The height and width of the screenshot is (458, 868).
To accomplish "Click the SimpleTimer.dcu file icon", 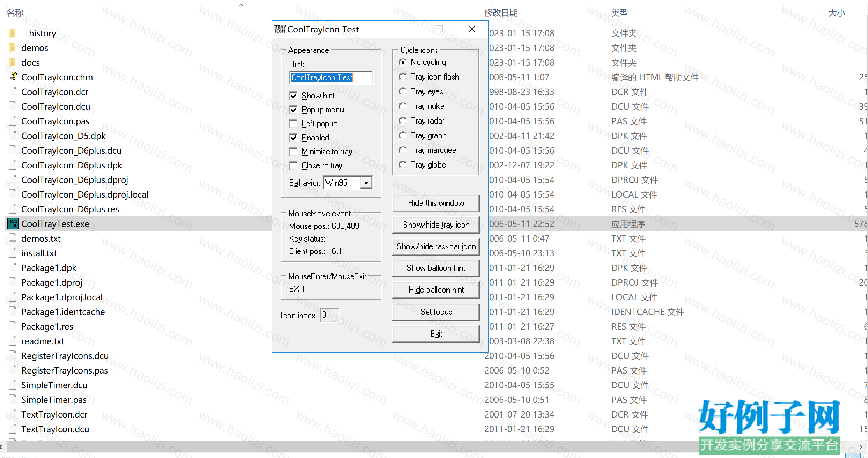I will pos(13,385).
